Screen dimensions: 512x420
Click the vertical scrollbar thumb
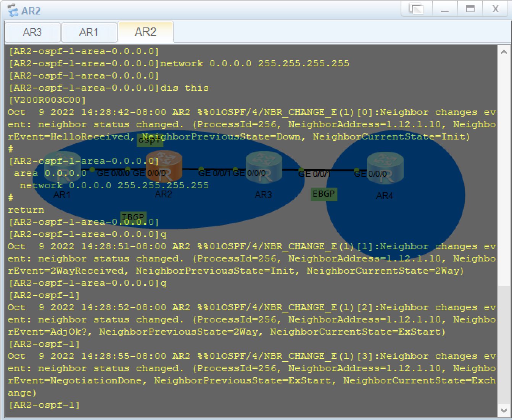(504, 345)
